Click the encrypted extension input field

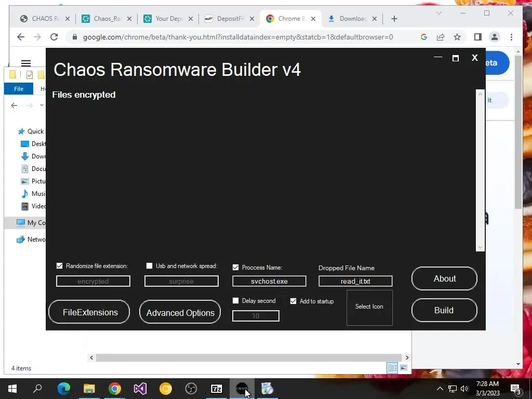pyautogui.click(x=93, y=281)
